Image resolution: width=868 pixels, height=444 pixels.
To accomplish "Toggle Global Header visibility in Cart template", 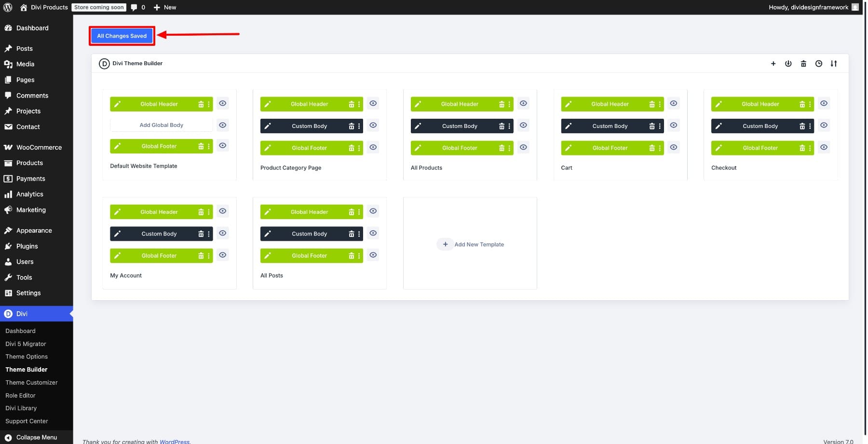I will (674, 103).
